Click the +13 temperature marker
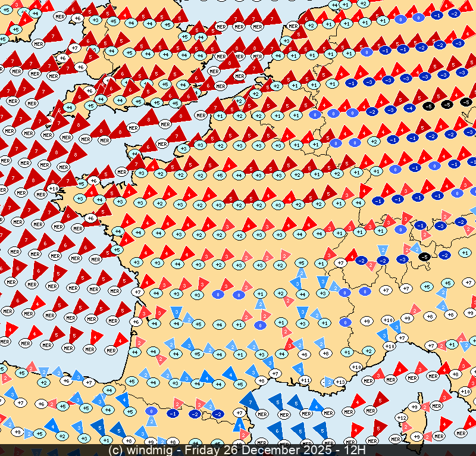 (x=340, y=382)
